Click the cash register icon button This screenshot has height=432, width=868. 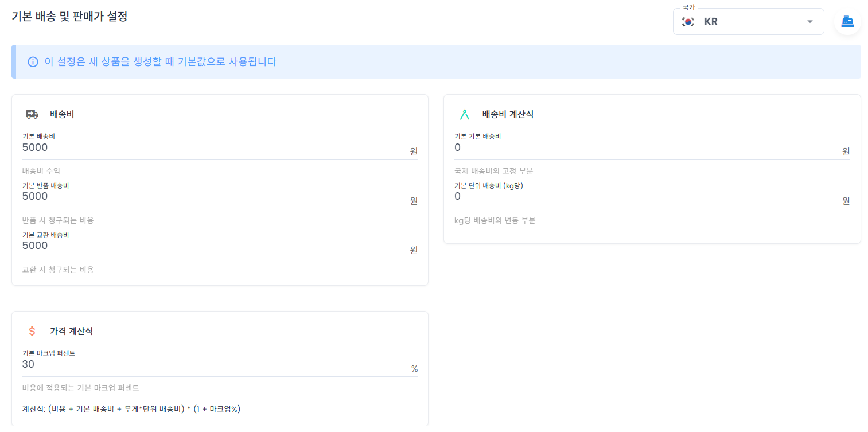coord(847,22)
